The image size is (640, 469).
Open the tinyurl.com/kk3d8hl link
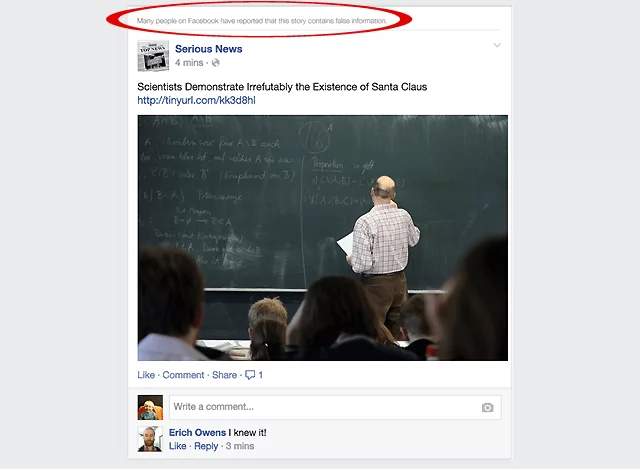coord(196,100)
